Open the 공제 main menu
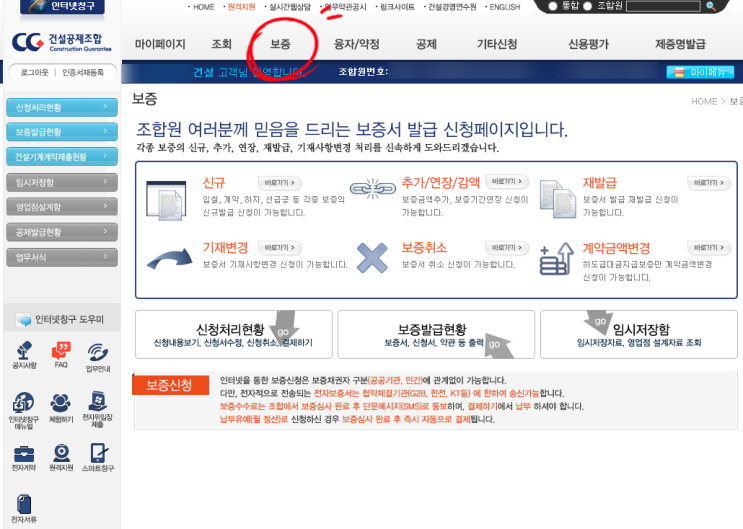743x529 pixels. [x=426, y=44]
